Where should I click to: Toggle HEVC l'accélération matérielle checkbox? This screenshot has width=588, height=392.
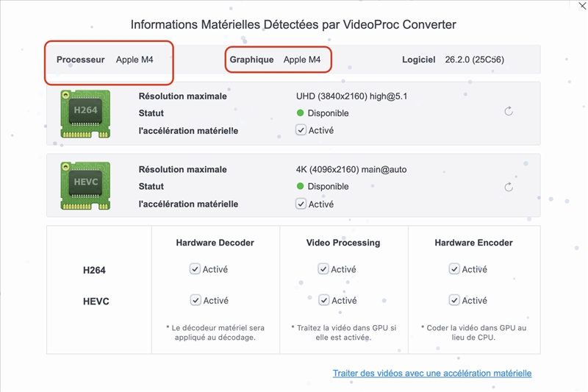301,204
